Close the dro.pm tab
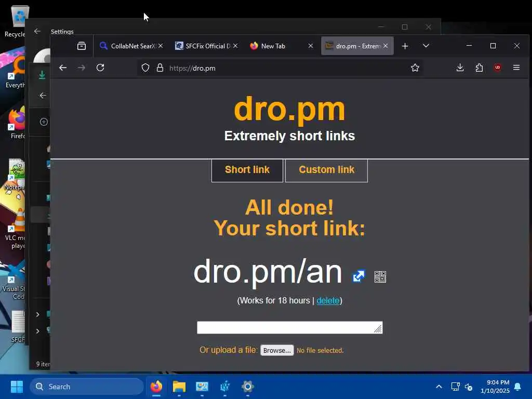Viewport: 532px width, 399px height. click(x=385, y=46)
